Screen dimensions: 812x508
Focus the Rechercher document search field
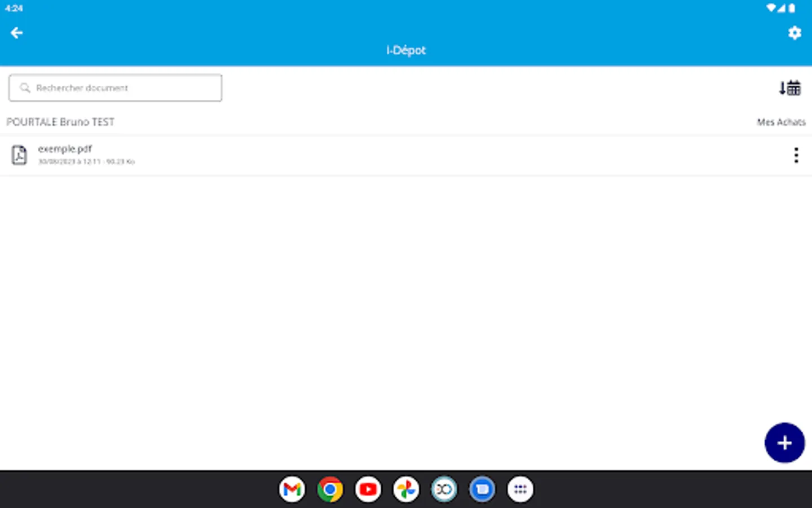[x=116, y=88]
